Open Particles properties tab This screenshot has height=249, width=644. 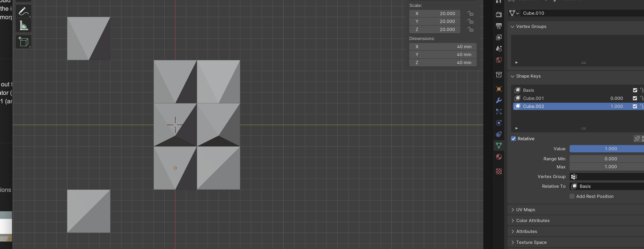pyautogui.click(x=499, y=112)
